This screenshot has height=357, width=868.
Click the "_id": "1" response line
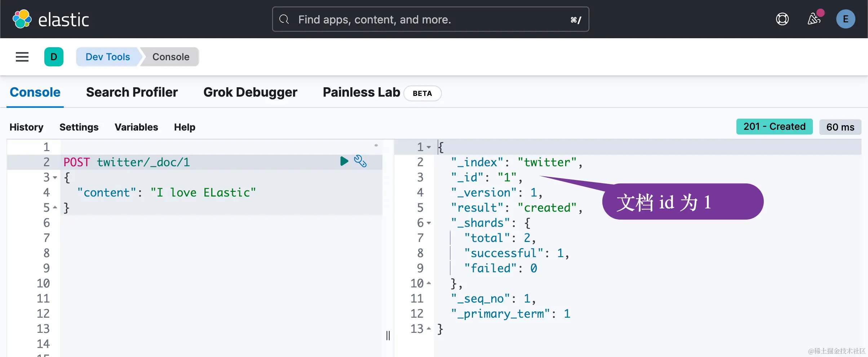click(x=486, y=177)
